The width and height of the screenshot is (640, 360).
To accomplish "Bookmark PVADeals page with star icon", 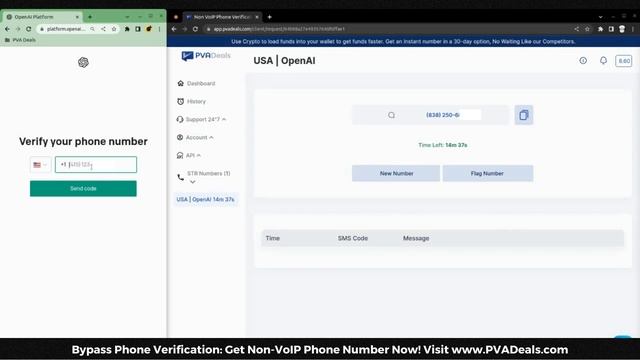I will click(x=587, y=29).
